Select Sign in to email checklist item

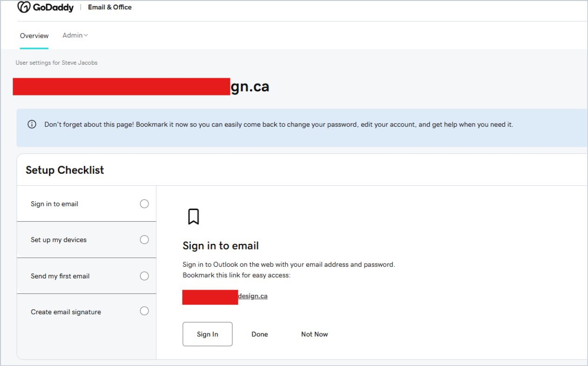click(87, 203)
